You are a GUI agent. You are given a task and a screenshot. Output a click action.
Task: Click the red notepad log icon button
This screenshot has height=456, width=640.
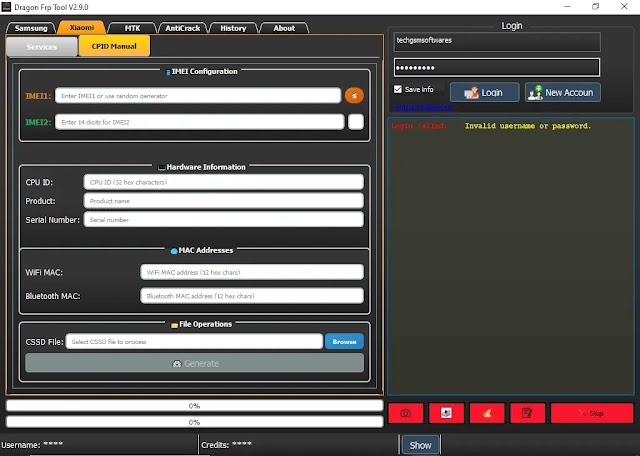pyautogui.click(x=525, y=412)
